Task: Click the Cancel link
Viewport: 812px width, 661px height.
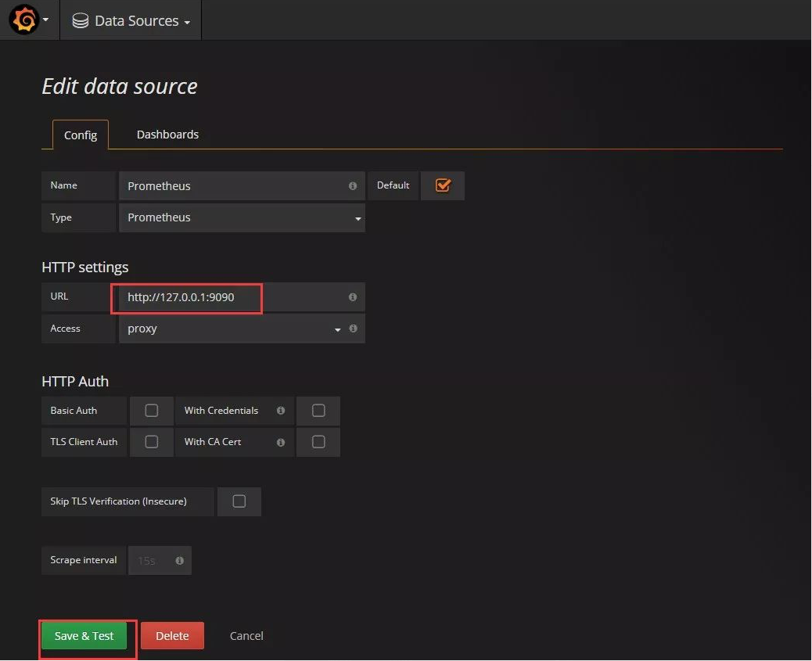Action: [x=246, y=636]
